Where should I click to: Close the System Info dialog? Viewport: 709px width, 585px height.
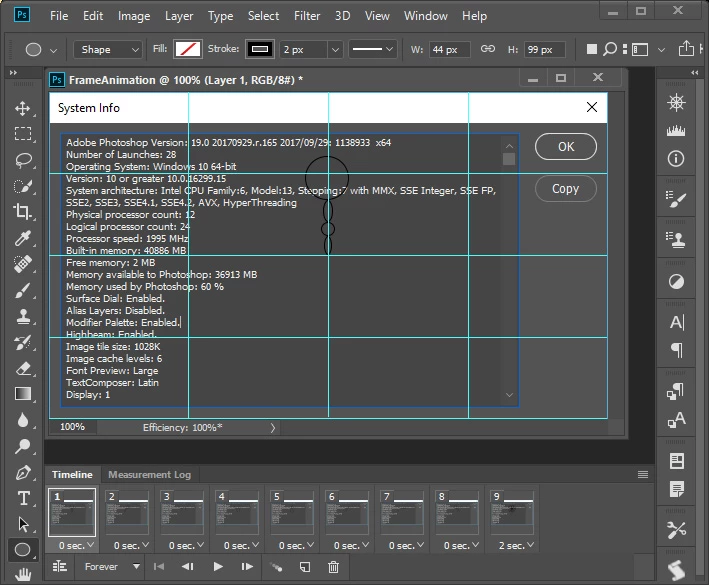(x=592, y=107)
